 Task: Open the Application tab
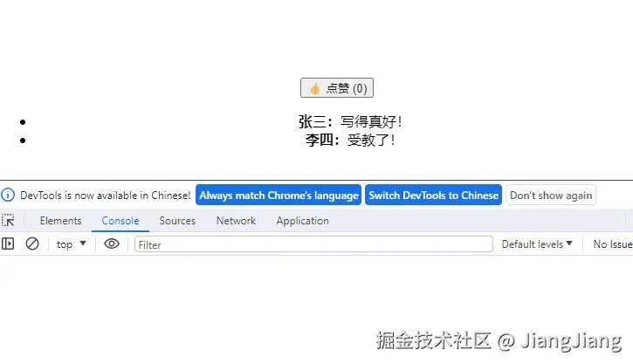tap(302, 221)
